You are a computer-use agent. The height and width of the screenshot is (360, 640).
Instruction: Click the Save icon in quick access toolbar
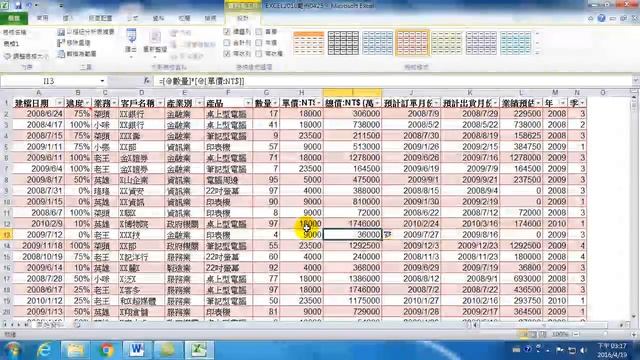click(x=18, y=5)
